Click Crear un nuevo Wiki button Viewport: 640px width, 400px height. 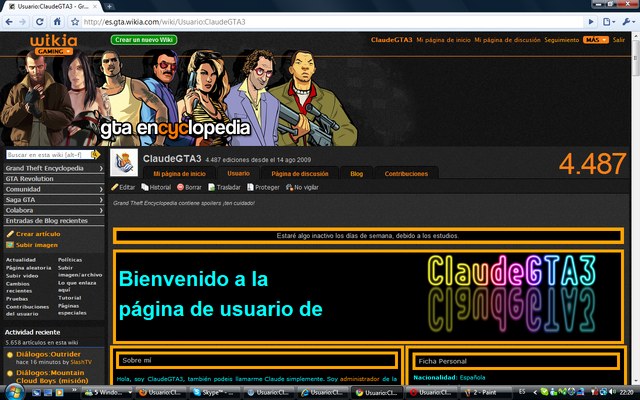pyautogui.click(x=144, y=40)
